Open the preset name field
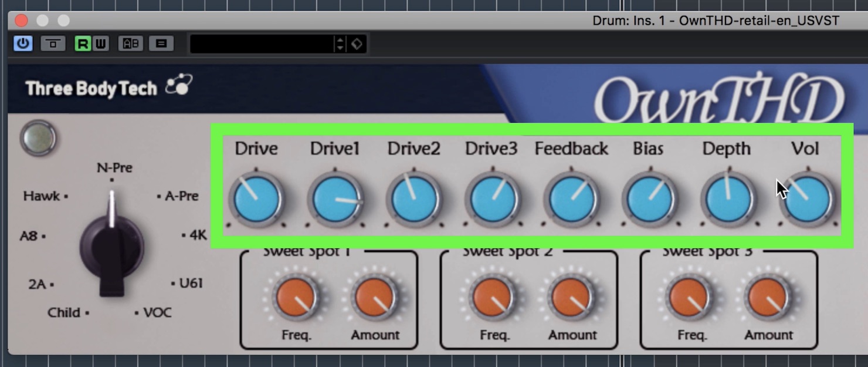Viewport: 868px width, 367px height. (x=262, y=44)
